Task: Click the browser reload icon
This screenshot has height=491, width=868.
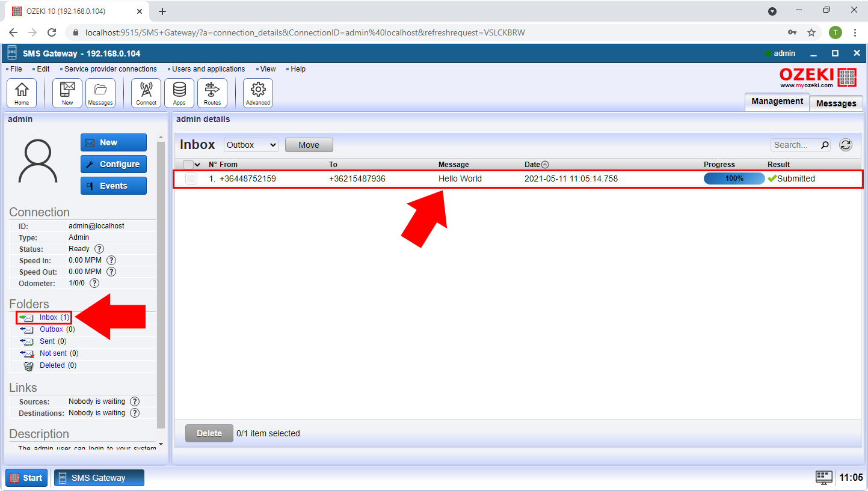Action: (52, 32)
